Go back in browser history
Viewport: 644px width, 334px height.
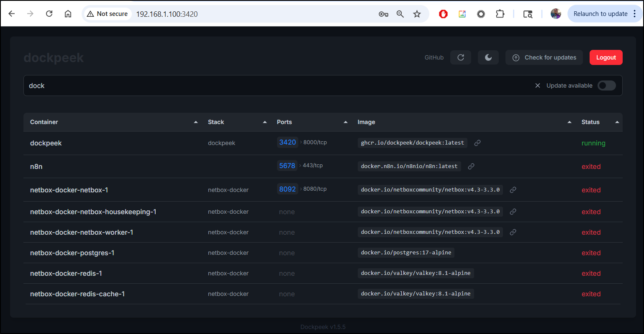click(x=12, y=14)
